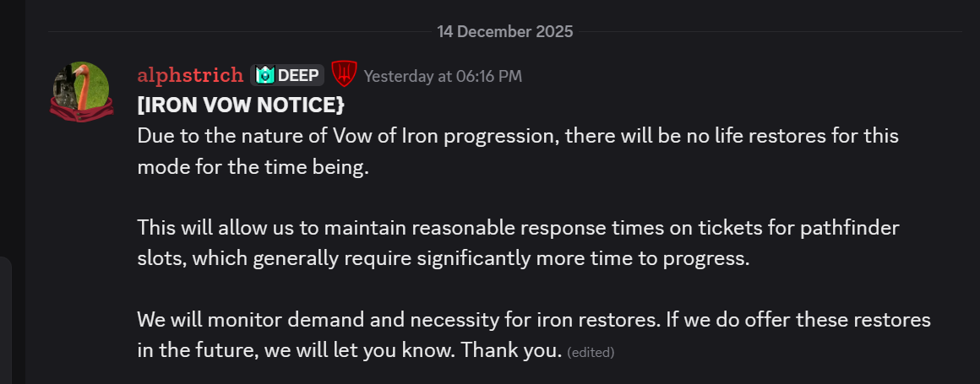Click the "14 December 2025" date divider
Viewport: 980px width, 384px height.
coord(504,32)
